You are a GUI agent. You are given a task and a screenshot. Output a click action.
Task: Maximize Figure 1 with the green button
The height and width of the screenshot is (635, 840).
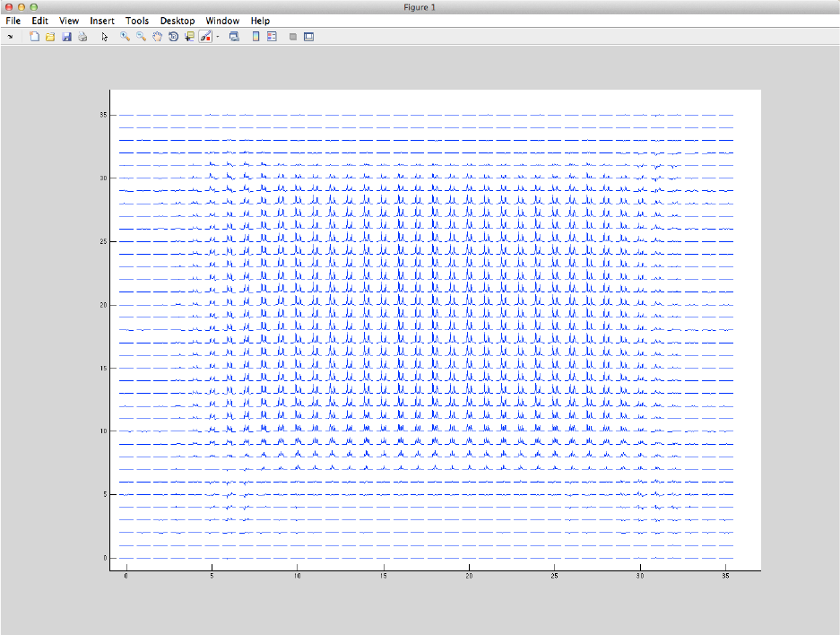[x=34, y=7]
